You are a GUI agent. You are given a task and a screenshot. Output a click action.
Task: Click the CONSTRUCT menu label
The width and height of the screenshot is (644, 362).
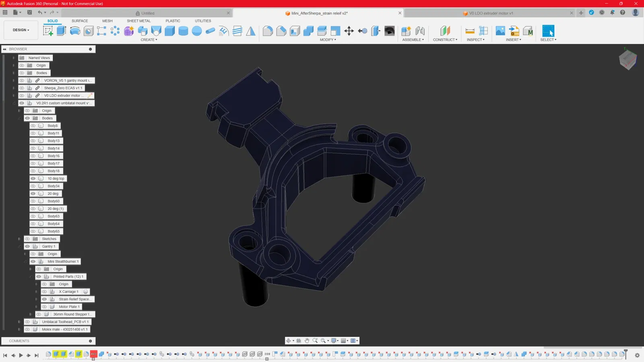click(445, 40)
